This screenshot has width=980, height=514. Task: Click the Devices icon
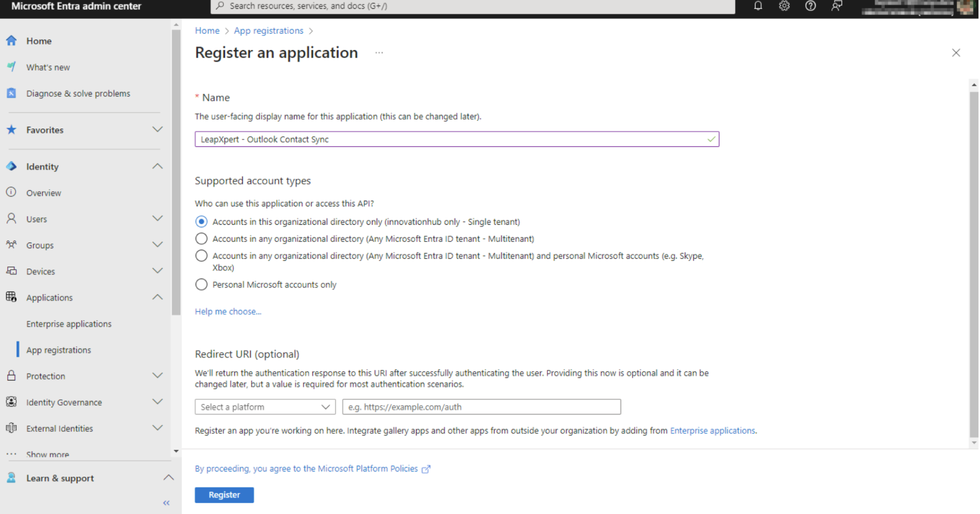point(11,271)
